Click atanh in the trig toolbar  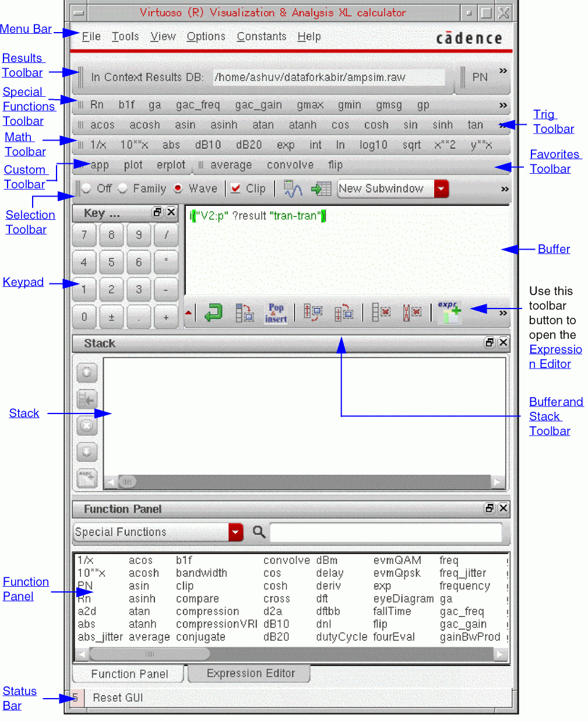(x=302, y=125)
